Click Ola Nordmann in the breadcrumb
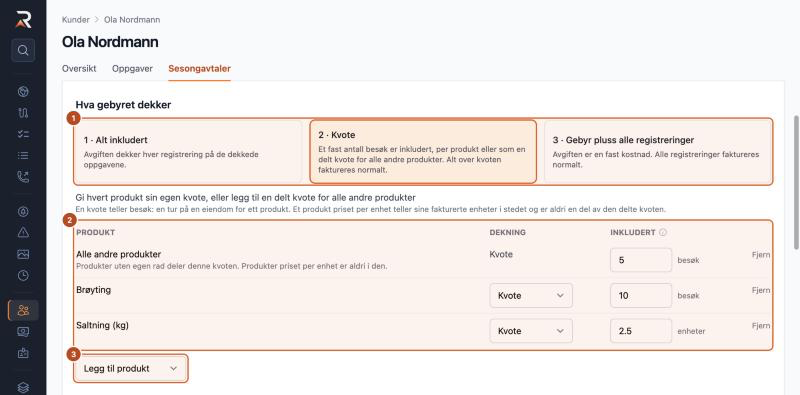 pos(132,20)
